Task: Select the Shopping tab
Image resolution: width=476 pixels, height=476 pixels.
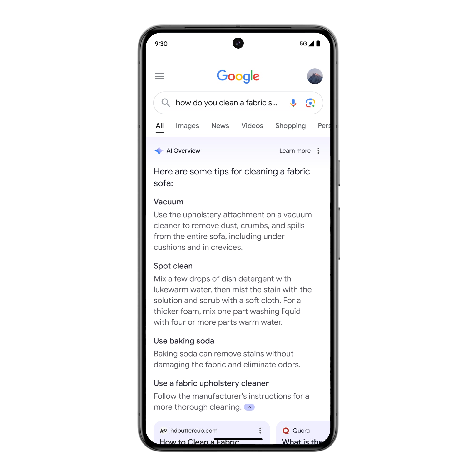Action: point(290,126)
